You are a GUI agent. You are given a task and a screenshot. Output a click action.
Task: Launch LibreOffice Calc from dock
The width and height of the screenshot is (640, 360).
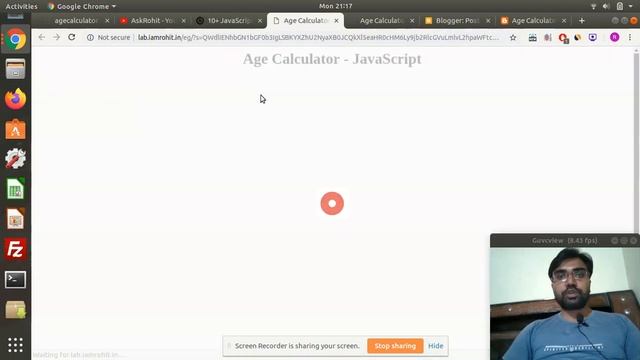(16, 189)
